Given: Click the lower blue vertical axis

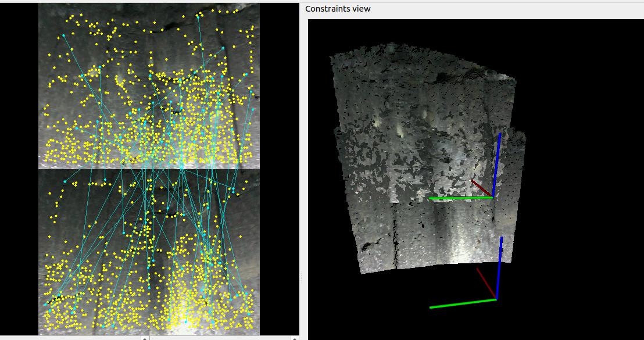Looking at the screenshot, I should pos(499,267).
